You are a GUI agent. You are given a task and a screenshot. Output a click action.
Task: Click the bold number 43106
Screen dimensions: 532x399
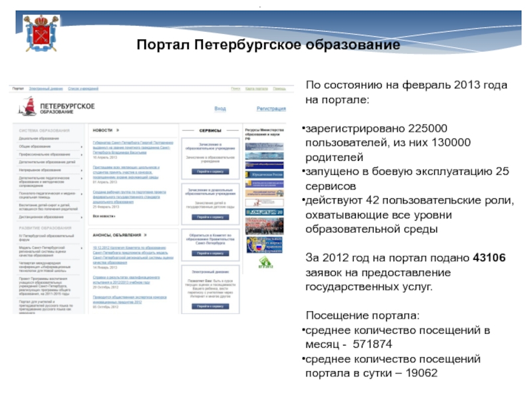point(489,258)
